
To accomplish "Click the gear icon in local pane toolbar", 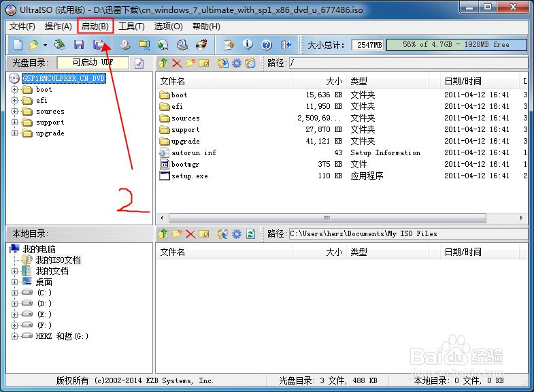I will [x=236, y=234].
